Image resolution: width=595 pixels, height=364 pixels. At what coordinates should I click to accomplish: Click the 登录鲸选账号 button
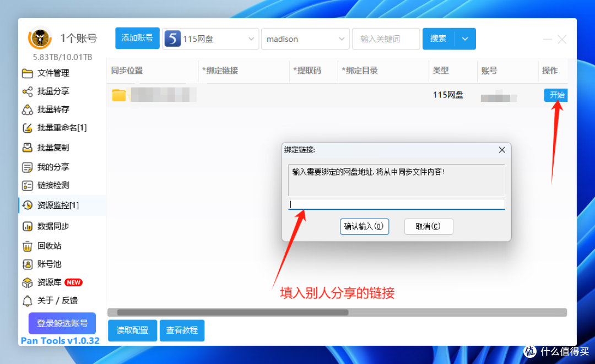click(x=62, y=323)
